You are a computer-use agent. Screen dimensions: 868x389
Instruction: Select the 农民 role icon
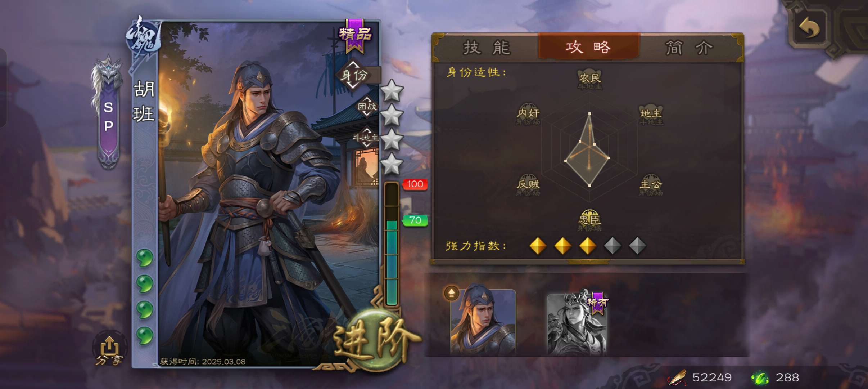point(589,79)
